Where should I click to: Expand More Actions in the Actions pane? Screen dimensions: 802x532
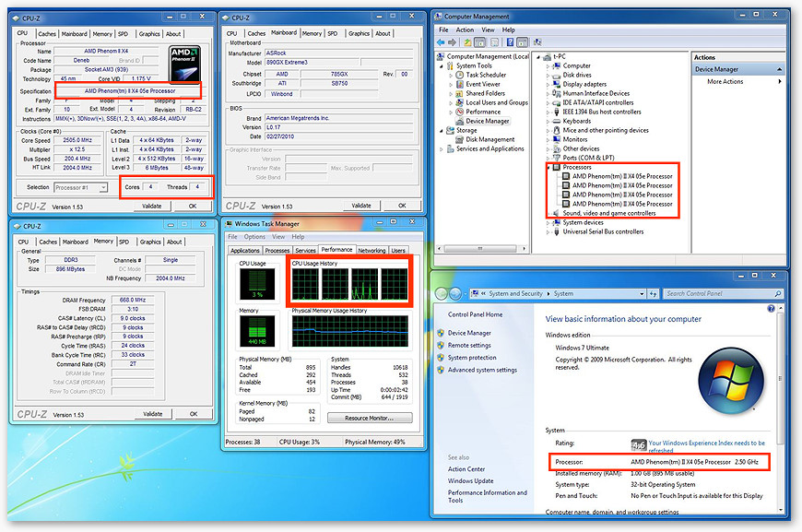click(x=725, y=82)
